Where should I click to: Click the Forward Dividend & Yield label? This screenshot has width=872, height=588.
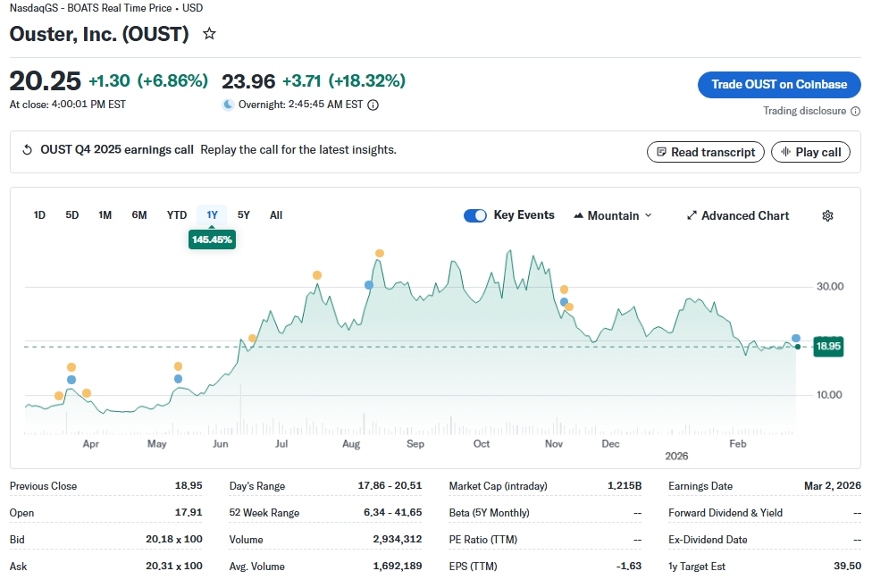[x=725, y=513]
